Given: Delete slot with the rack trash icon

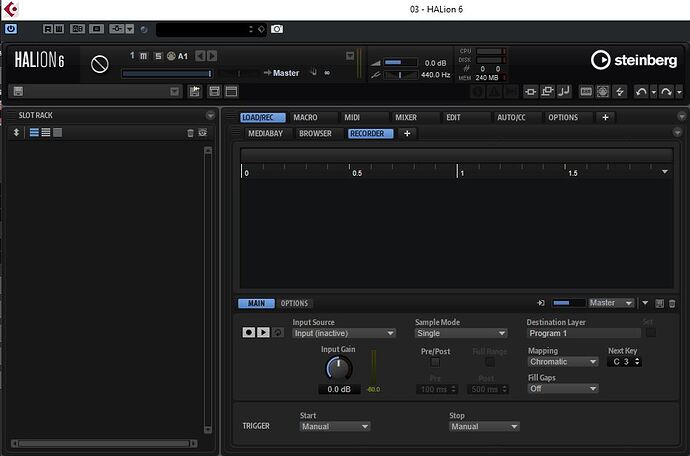Looking at the screenshot, I should pos(190,133).
